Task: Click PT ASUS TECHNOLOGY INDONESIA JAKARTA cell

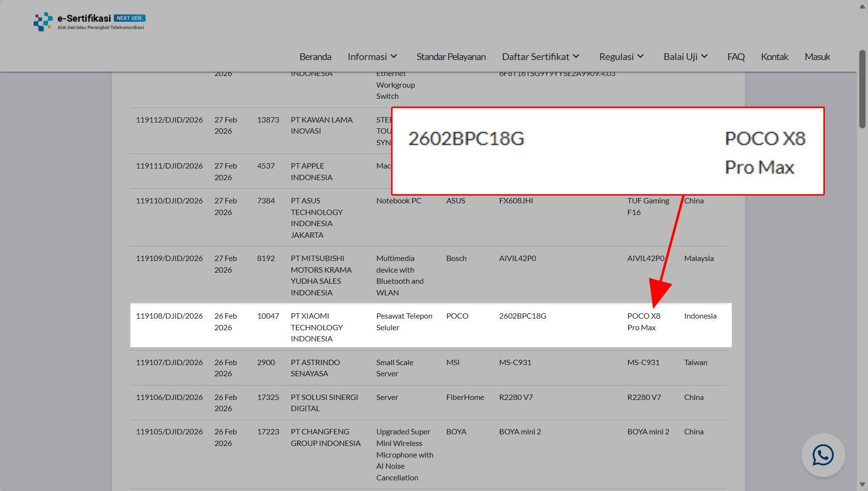Action: tap(317, 218)
